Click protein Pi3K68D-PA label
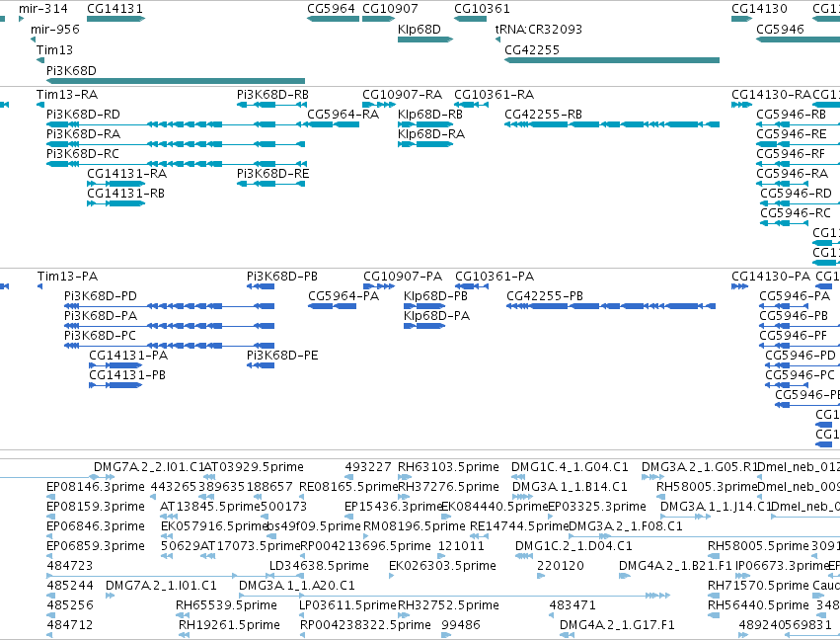Image resolution: width=840 pixels, height=640 pixels. (101, 316)
